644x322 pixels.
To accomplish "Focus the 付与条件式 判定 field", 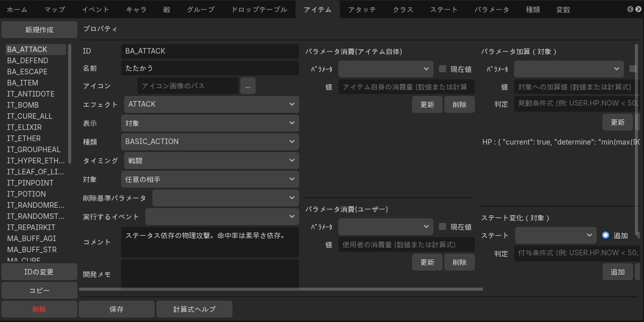I will pos(577,253).
